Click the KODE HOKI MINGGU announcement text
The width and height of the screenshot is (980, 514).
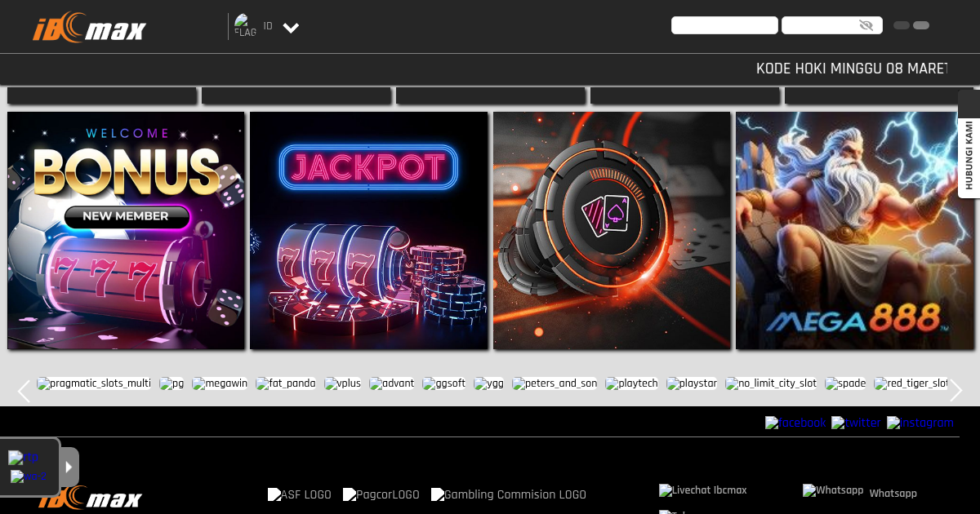(x=852, y=69)
